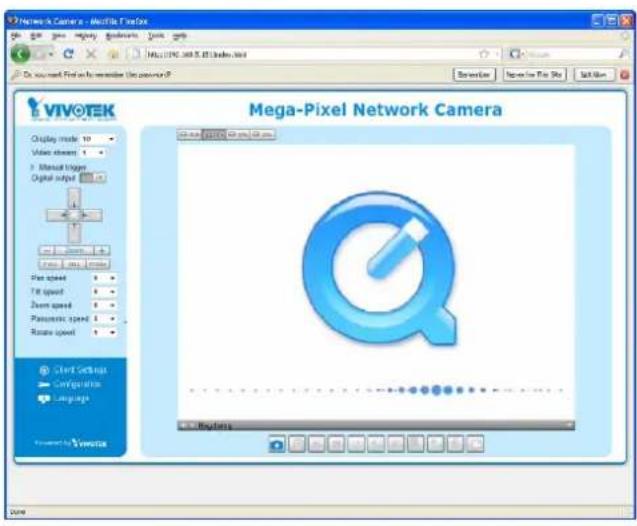The image size is (637, 526).
Task: Open the Video stream dropdown
Action: tap(93, 153)
